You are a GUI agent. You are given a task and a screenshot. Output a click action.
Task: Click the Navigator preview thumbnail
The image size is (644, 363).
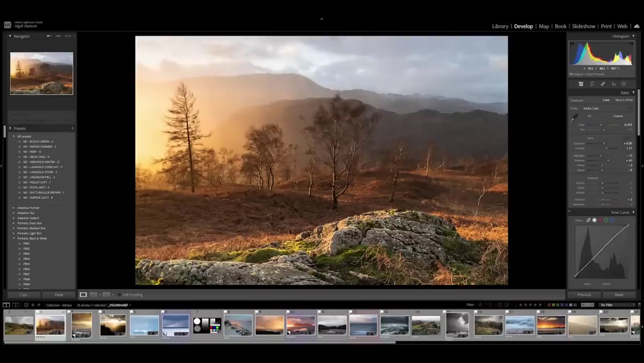click(x=42, y=73)
